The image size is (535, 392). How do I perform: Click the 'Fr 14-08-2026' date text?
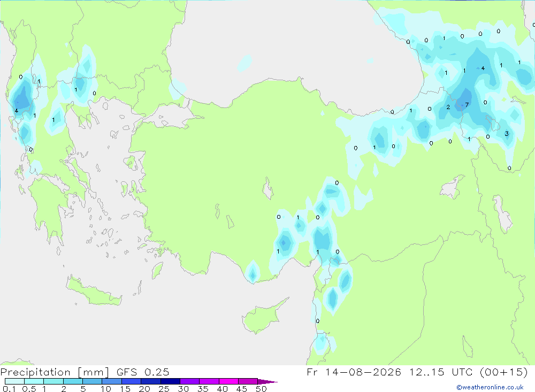pyautogui.click(x=354, y=372)
